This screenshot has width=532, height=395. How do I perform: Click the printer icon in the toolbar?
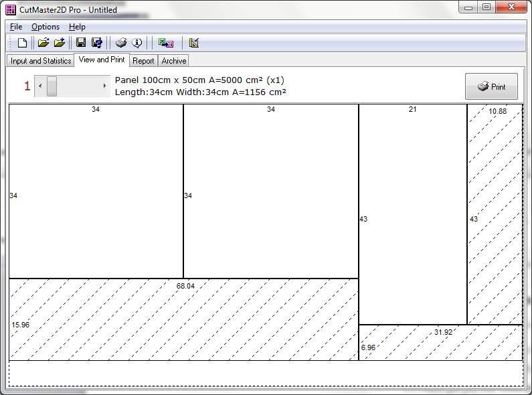pos(120,43)
